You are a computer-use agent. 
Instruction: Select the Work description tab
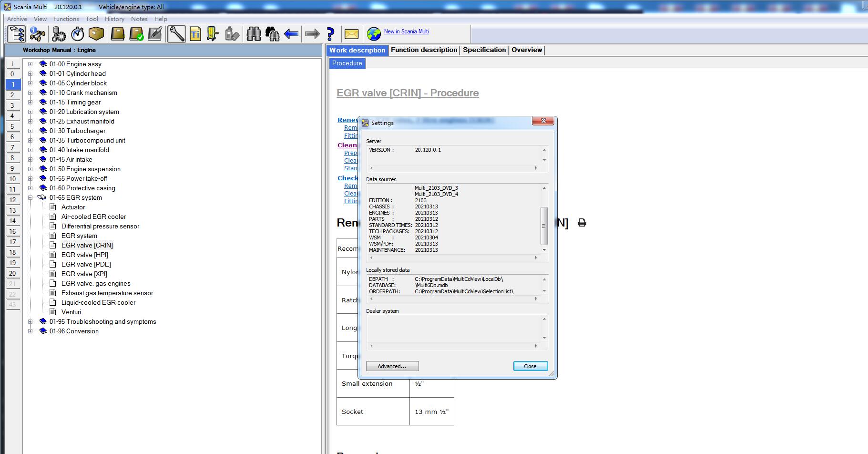coord(357,51)
